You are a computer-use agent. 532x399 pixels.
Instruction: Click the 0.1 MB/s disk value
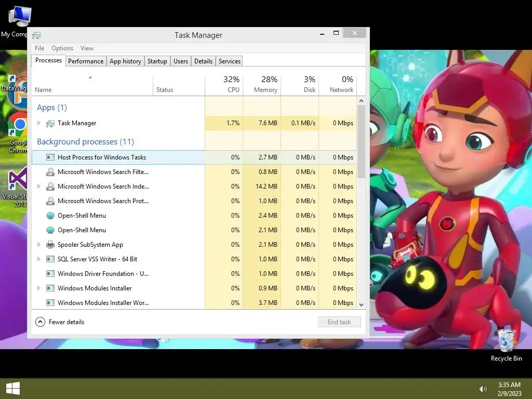[x=303, y=123]
